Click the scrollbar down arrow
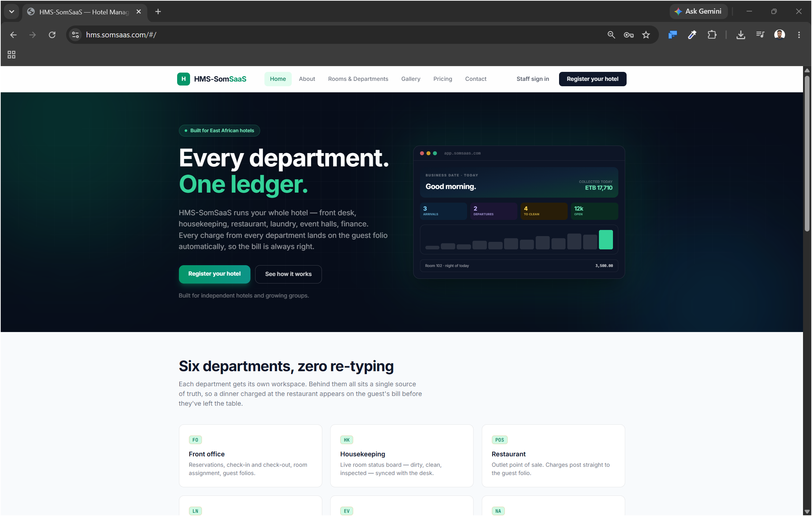 tap(807, 512)
